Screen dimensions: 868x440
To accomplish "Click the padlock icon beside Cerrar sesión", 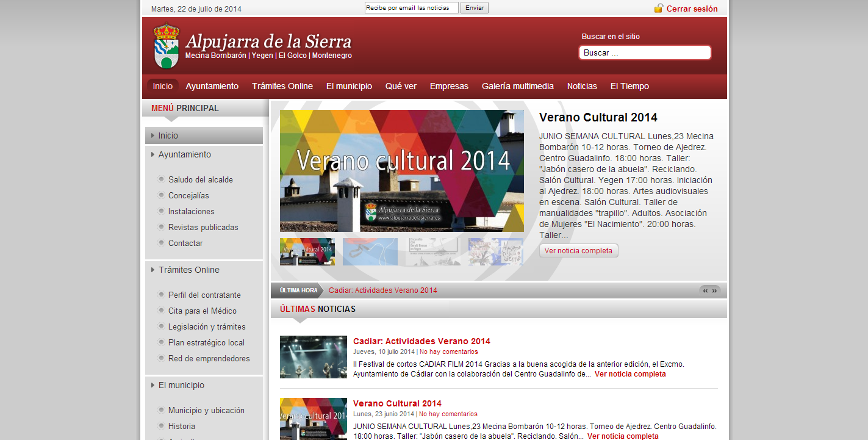I will click(659, 8).
